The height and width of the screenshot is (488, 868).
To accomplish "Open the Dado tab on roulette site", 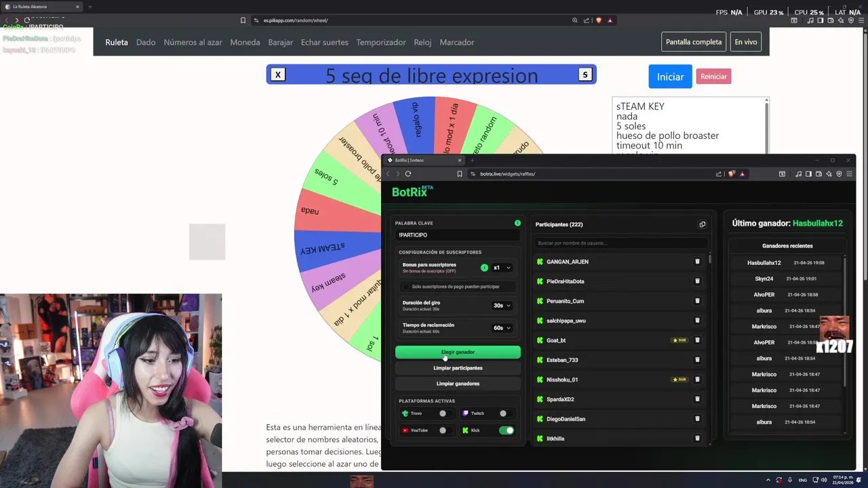I will (x=146, y=42).
